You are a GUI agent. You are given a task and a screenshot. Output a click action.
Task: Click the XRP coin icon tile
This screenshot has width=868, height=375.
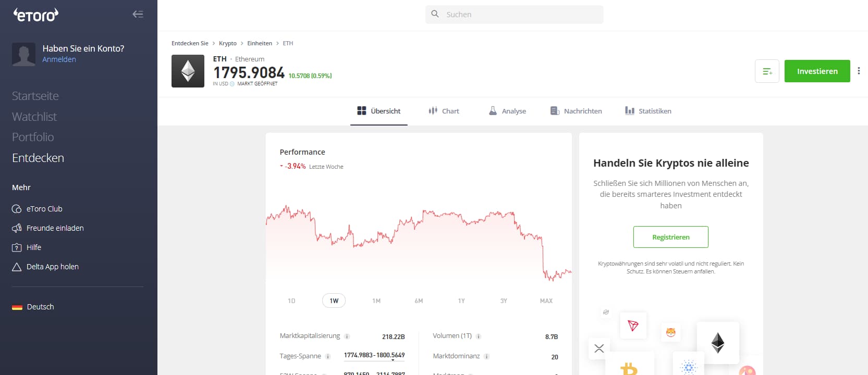pos(599,348)
